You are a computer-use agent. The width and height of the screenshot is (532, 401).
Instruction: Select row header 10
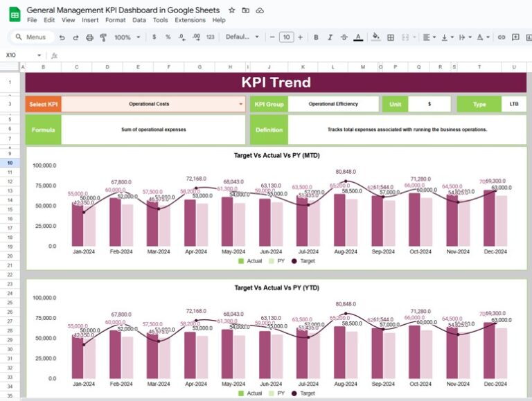(10, 163)
